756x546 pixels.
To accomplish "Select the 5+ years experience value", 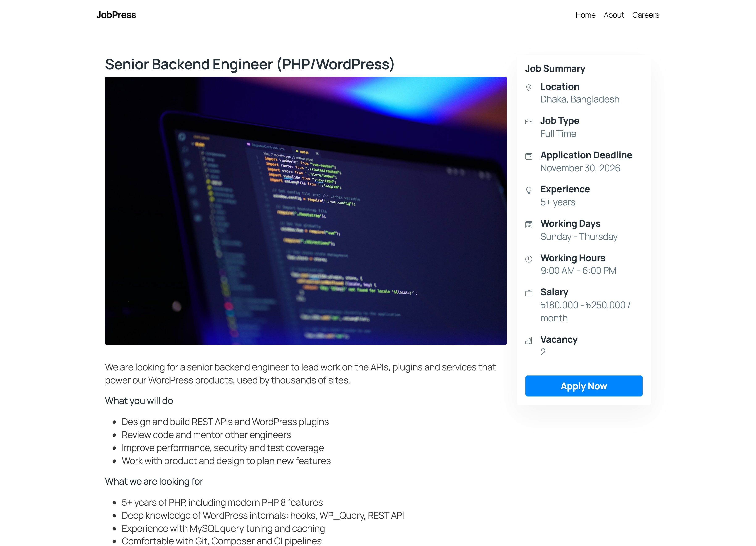I will pyautogui.click(x=558, y=202).
